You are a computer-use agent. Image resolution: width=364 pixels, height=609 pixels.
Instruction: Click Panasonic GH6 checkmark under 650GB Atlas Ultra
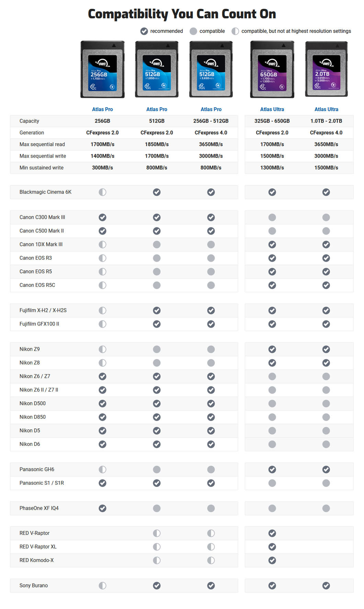click(272, 470)
